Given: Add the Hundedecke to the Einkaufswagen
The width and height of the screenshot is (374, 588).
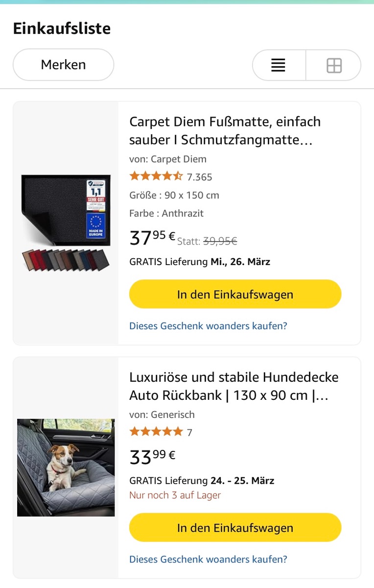Looking at the screenshot, I should (235, 528).
